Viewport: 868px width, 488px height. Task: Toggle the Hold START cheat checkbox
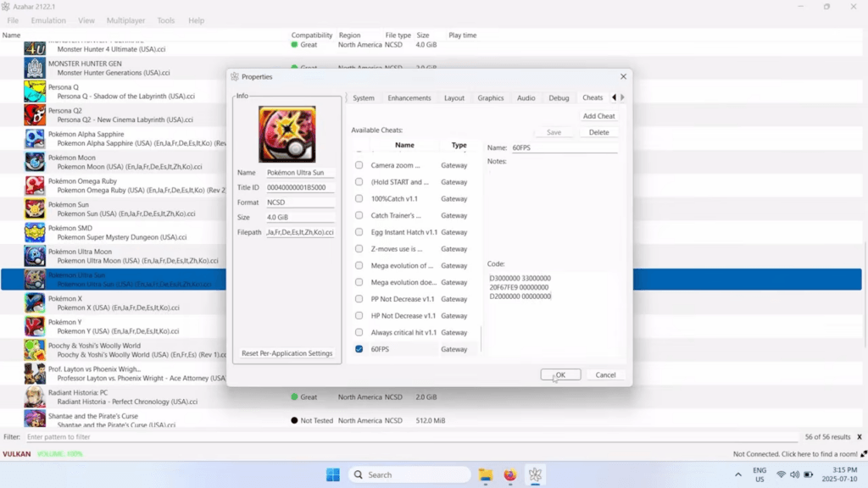(359, 181)
